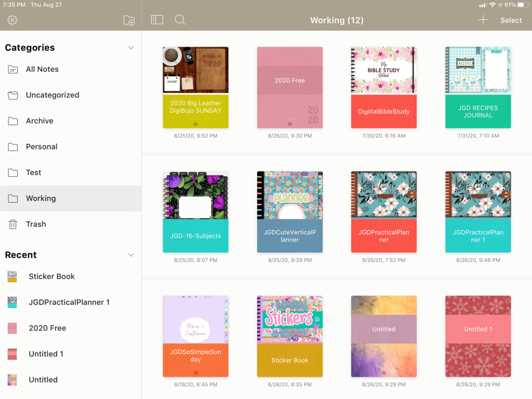Viewport: 532px width, 399px height.
Task: Open the JGD RECIPES JOURNAL notebook
Action: [x=478, y=87]
